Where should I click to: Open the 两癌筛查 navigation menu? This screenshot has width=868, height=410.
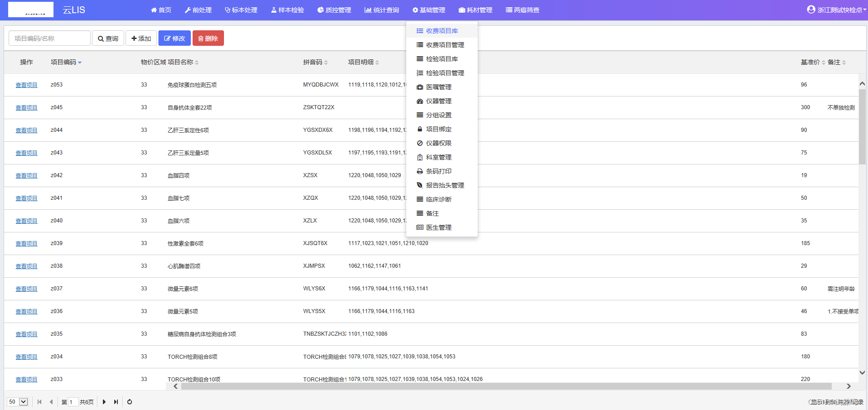coord(523,10)
